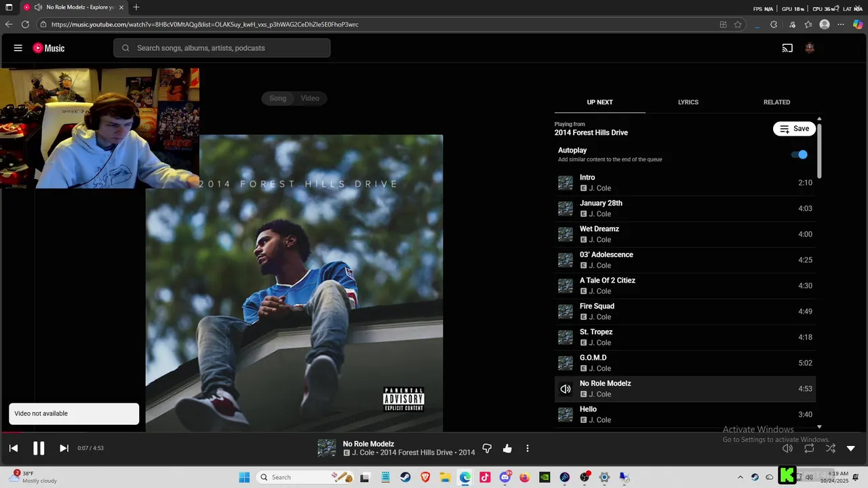868x488 pixels.
Task: Open the UP NEXT tab
Action: (599, 102)
